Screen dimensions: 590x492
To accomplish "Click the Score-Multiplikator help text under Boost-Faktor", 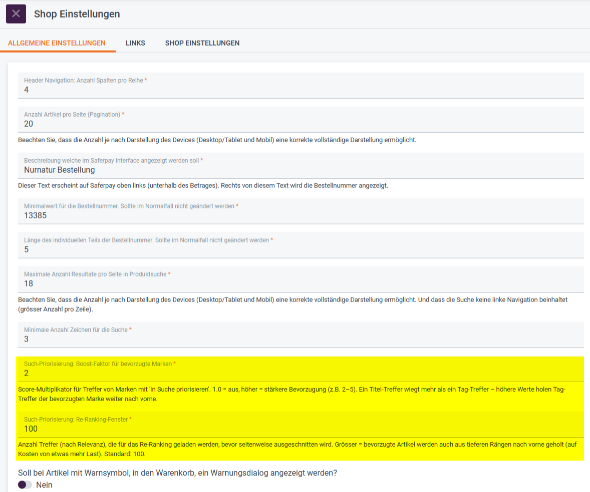I will pyautogui.click(x=292, y=394).
